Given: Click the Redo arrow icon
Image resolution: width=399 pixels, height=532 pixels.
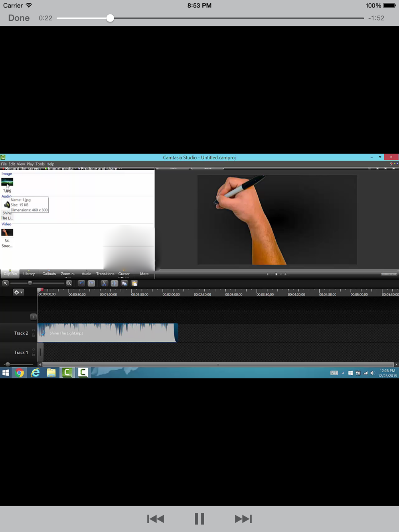Looking at the screenshot, I should coord(91,284).
